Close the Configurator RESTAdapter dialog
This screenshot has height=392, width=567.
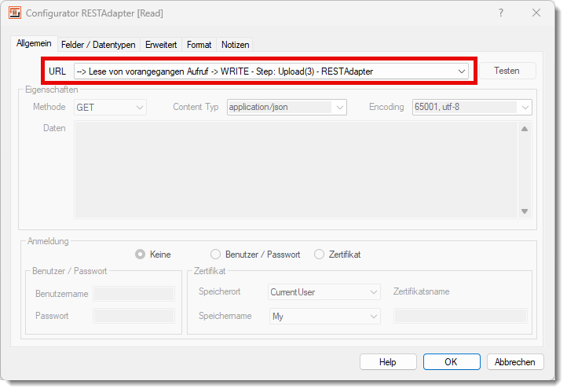[x=536, y=13]
